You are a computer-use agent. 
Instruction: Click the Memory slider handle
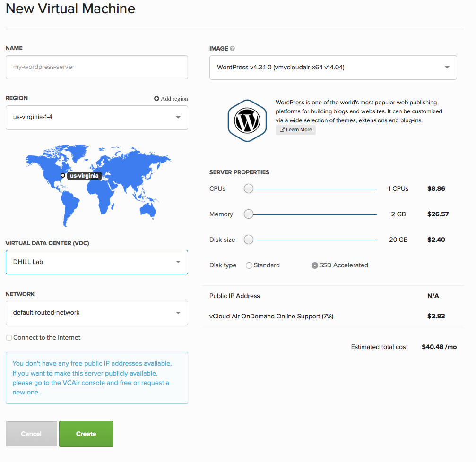point(249,214)
